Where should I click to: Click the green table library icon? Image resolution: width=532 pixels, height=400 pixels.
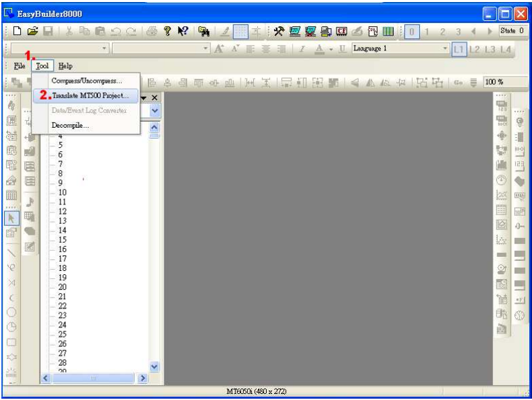(388, 31)
